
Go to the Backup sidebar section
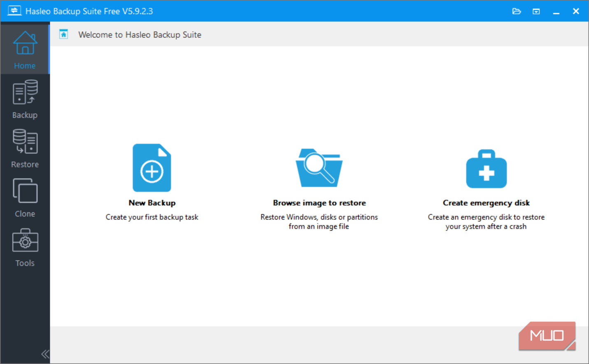[25, 99]
